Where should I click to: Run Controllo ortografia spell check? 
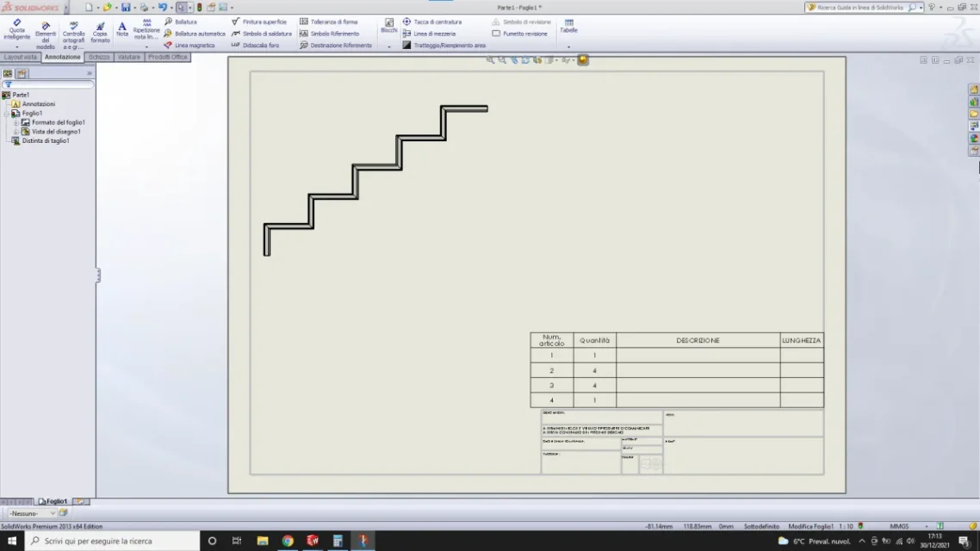(x=73, y=34)
